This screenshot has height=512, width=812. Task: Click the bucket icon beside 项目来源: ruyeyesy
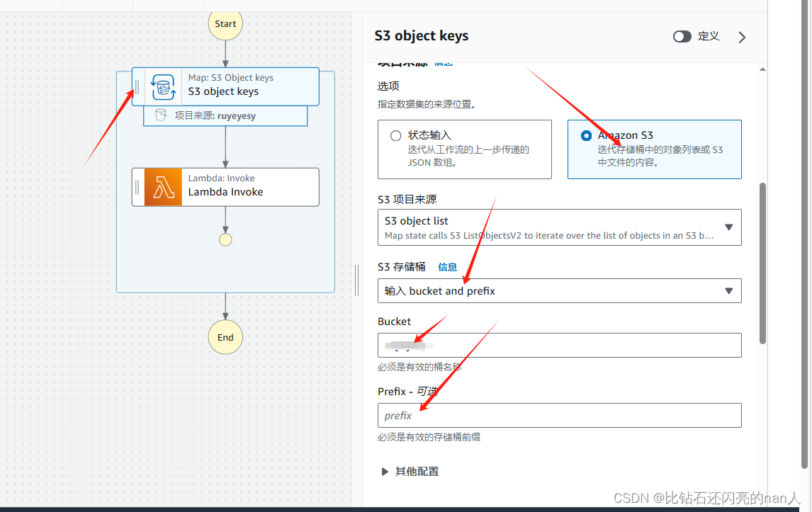tap(161, 115)
